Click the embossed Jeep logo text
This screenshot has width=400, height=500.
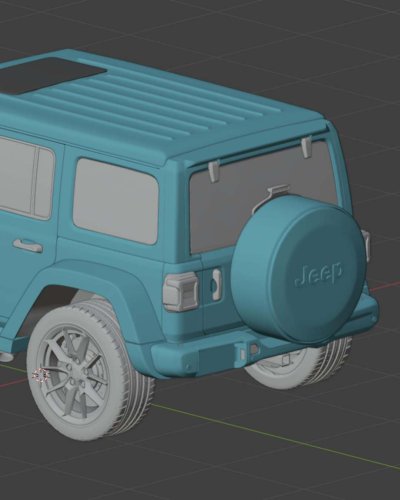coord(318,274)
